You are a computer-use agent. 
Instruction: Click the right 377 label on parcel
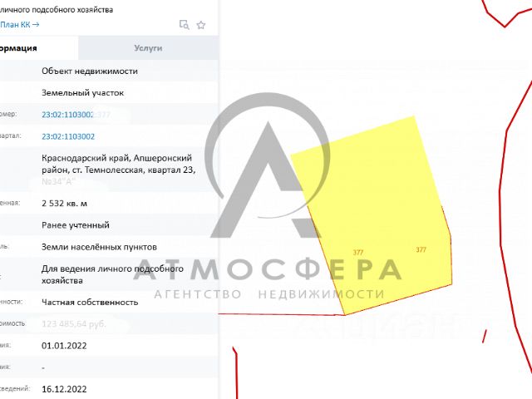[421, 249]
